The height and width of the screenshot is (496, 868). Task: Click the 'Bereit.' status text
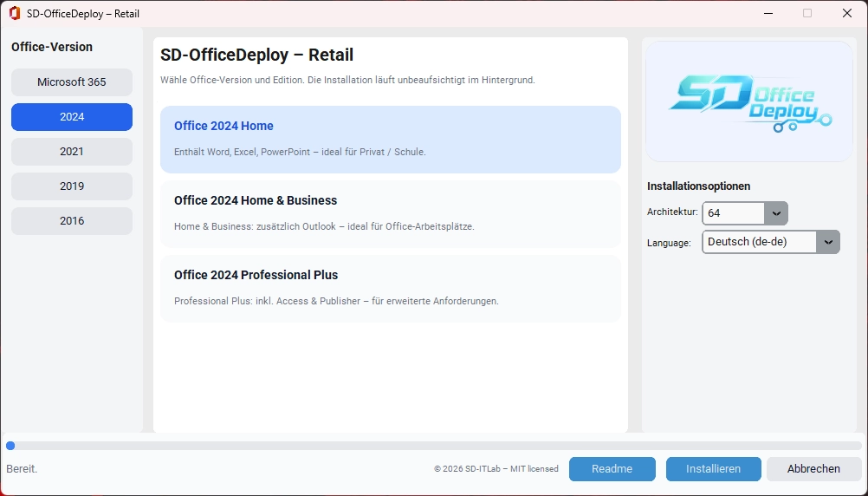[x=23, y=469]
